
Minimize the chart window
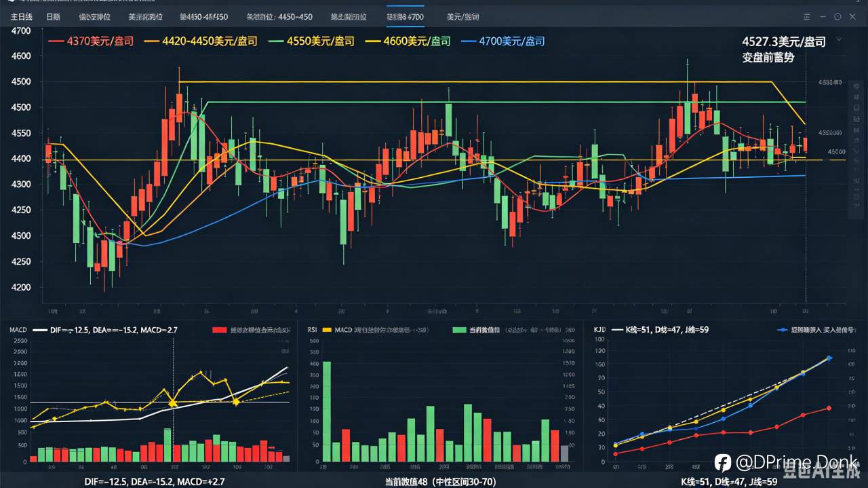pos(823,16)
